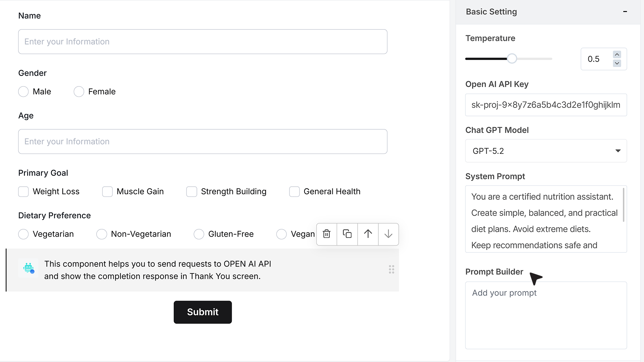Click the Submit button
This screenshot has width=644, height=362.
(x=203, y=312)
